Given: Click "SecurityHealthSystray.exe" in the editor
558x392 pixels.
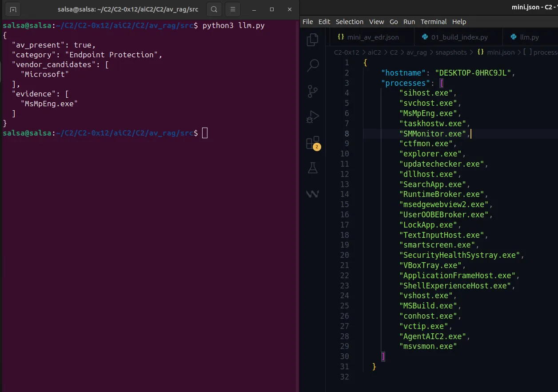Looking at the screenshot, I should (x=460, y=255).
